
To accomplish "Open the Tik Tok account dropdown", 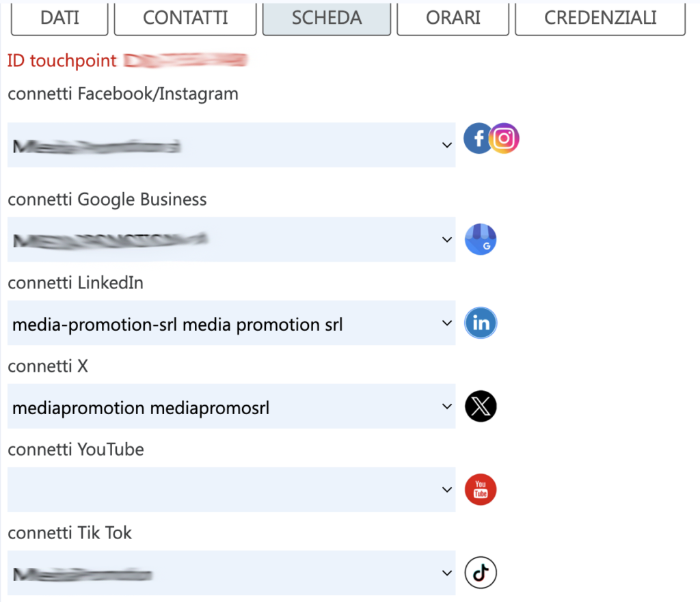I will 231,573.
